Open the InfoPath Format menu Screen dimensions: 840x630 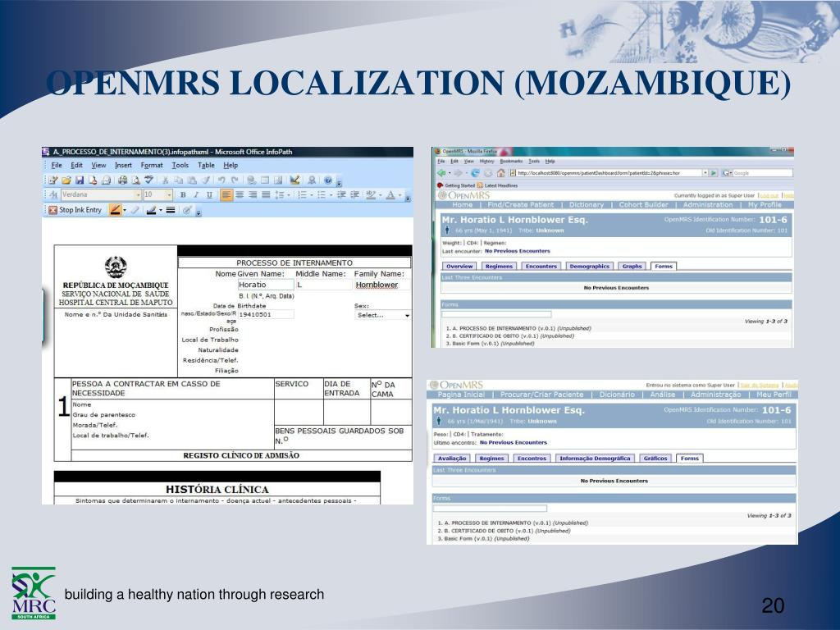(x=152, y=166)
